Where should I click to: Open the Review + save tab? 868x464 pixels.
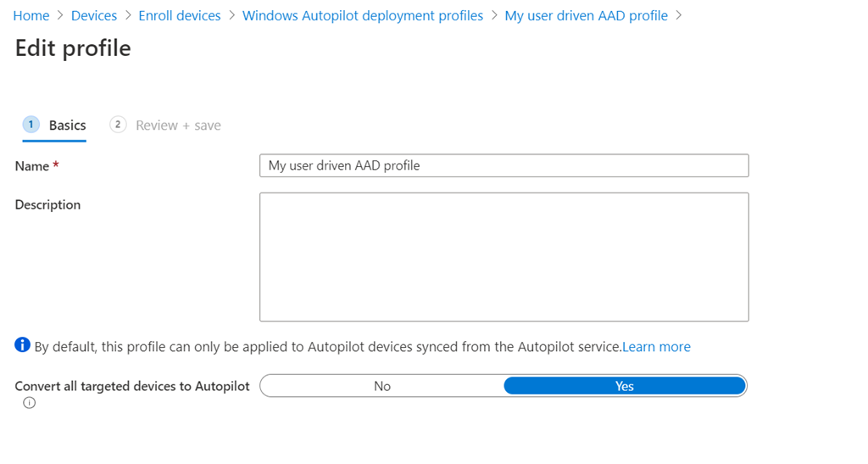tap(178, 126)
